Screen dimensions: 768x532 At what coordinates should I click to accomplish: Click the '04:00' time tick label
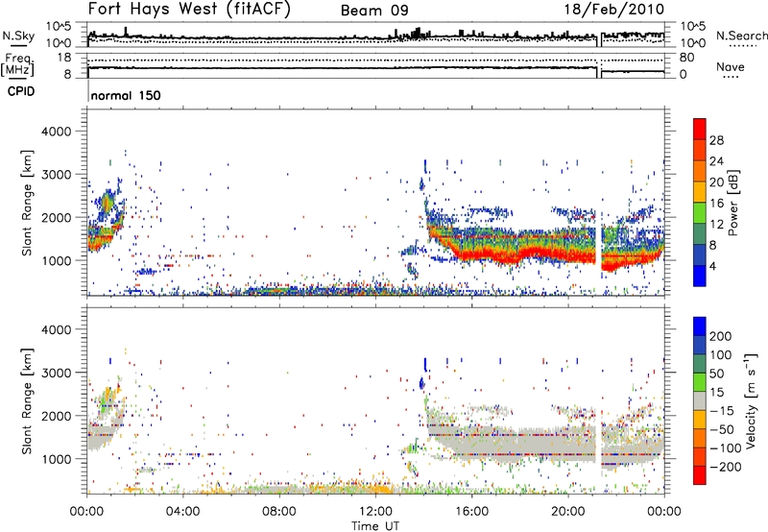[x=183, y=511]
